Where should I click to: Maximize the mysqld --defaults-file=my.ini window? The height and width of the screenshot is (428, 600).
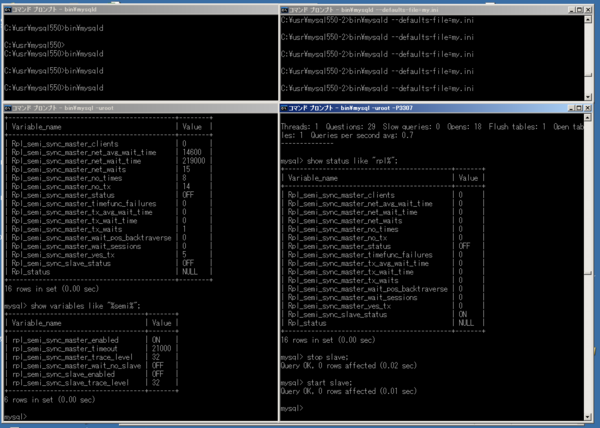579,10
